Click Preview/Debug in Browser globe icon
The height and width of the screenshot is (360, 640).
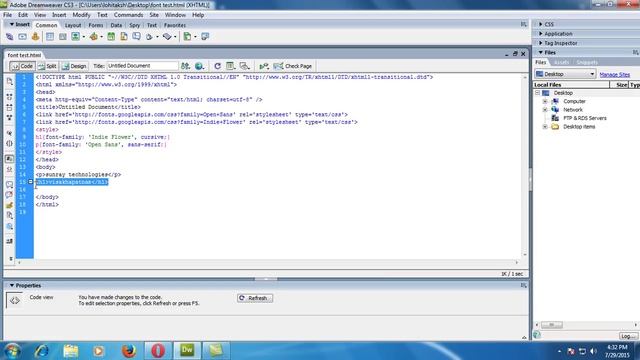199,66
